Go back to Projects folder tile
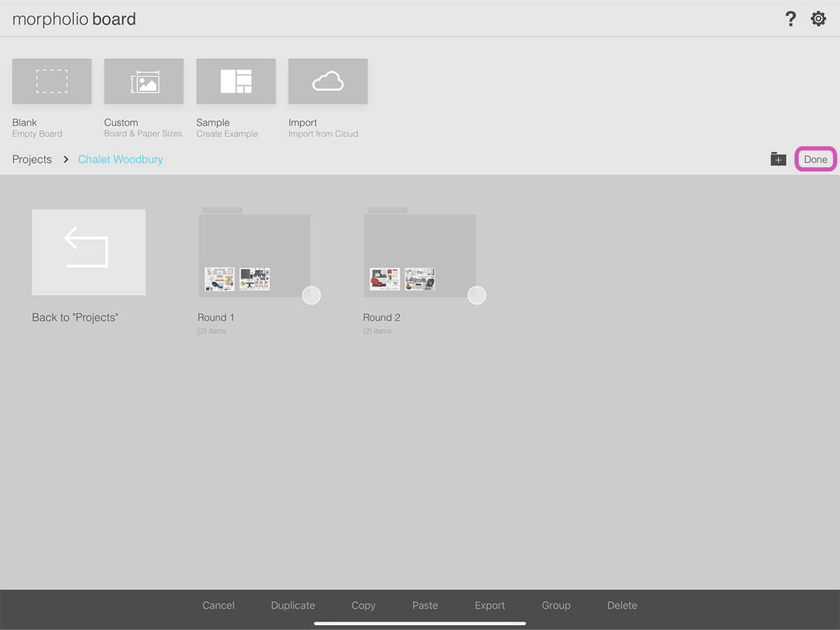Screen dimensions: 840x630 pyautogui.click(x=89, y=252)
